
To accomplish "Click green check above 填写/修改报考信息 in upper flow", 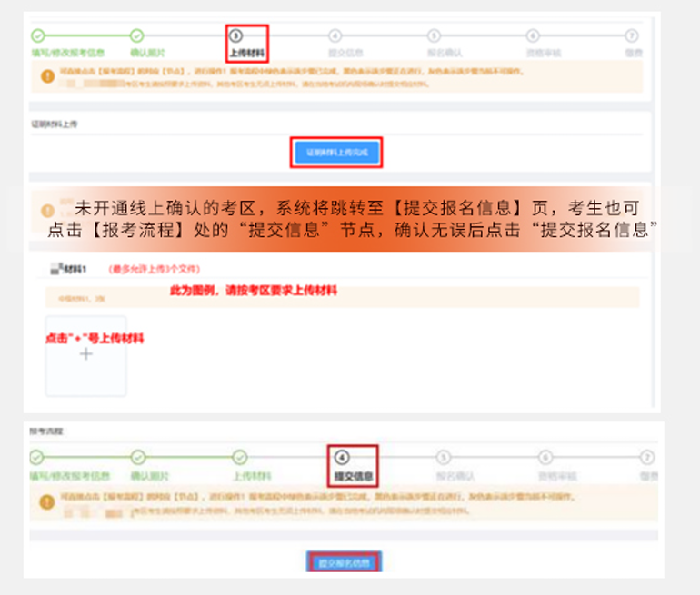I will (x=38, y=36).
